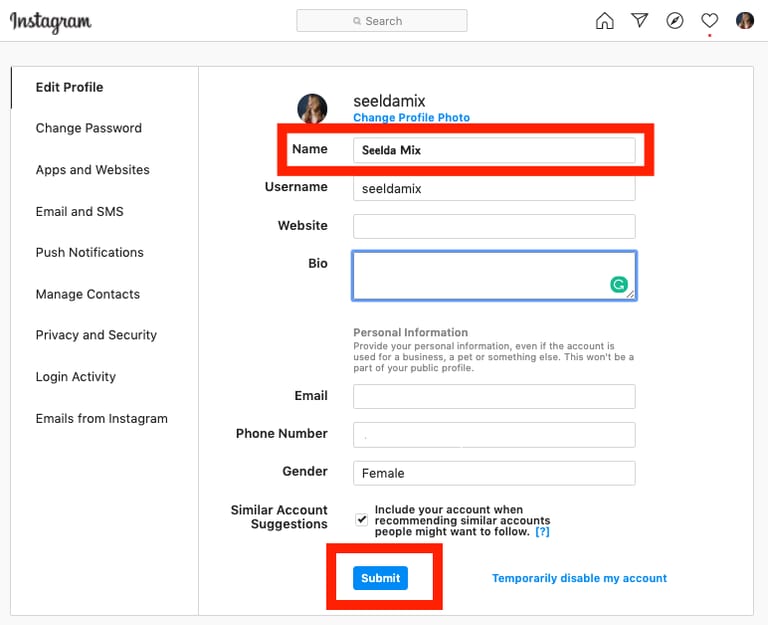Click Temporarily disable my account link
This screenshot has width=768, height=625.
[x=579, y=578]
